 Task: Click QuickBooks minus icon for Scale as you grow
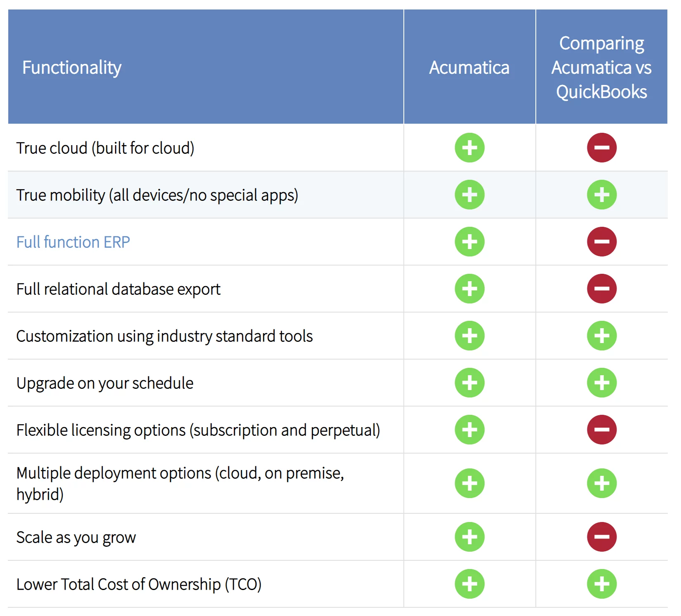click(601, 537)
